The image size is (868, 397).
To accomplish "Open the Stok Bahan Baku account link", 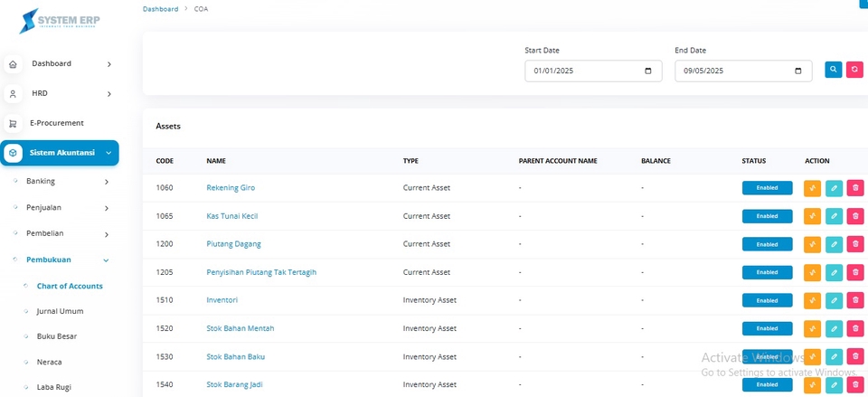I will point(236,356).
